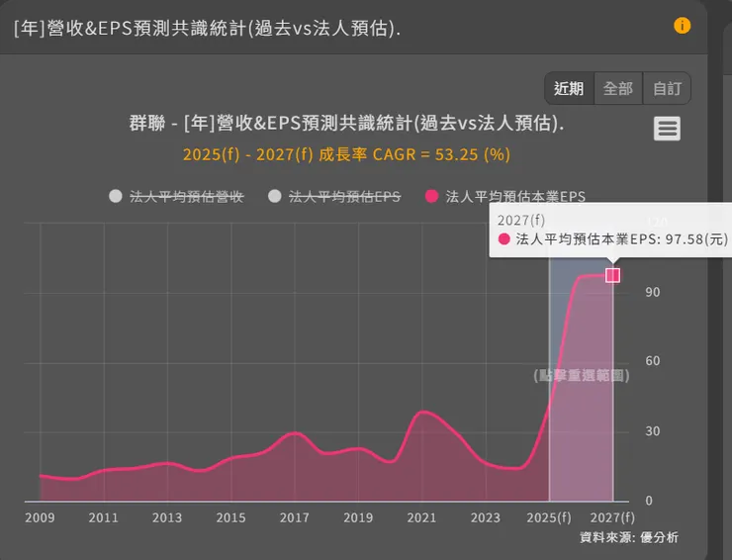The image size is (732, 560).
Task: Toggle the 法人平均預估EPS legend series
Action: [334, 197]
